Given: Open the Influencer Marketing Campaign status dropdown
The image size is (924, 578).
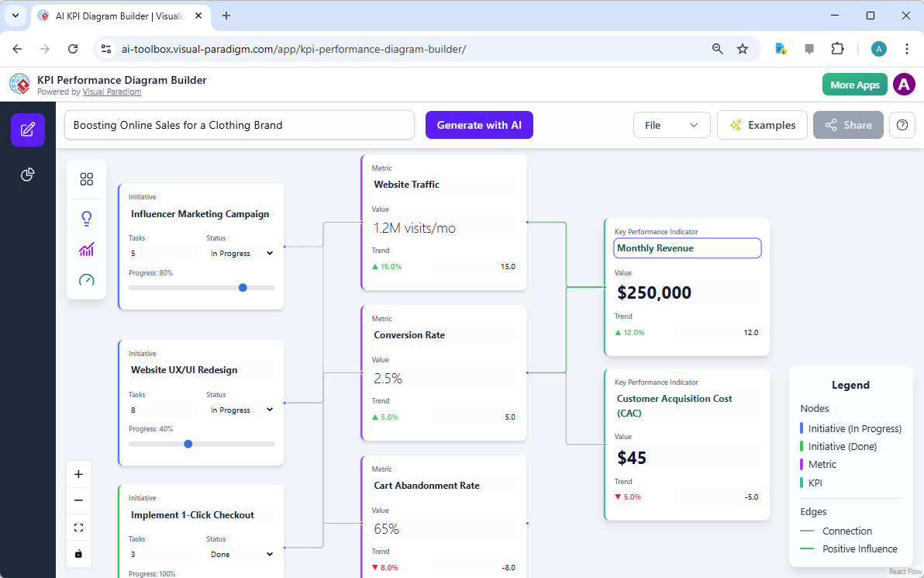Looking at the screenshot, I should click(241, 253).
